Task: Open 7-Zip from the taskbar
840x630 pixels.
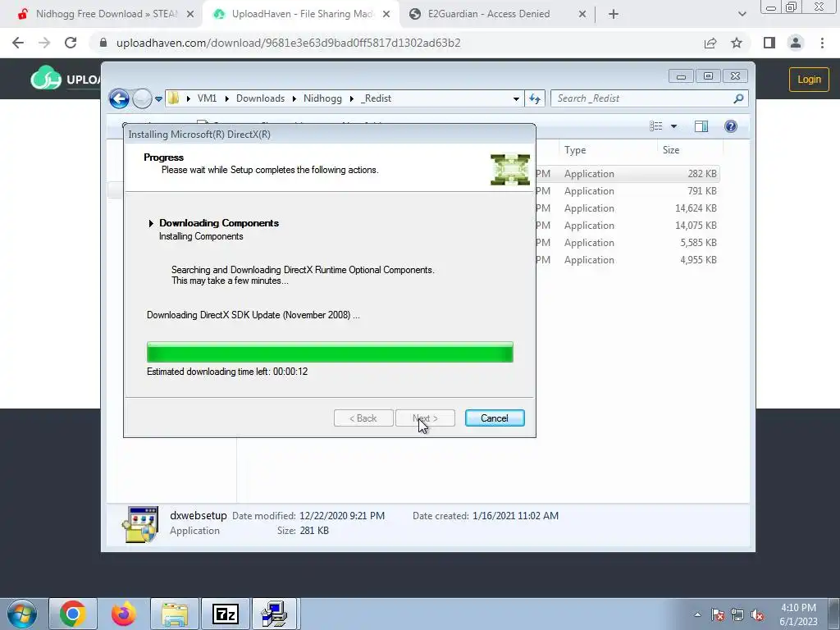Action: (x=226, y=614)
